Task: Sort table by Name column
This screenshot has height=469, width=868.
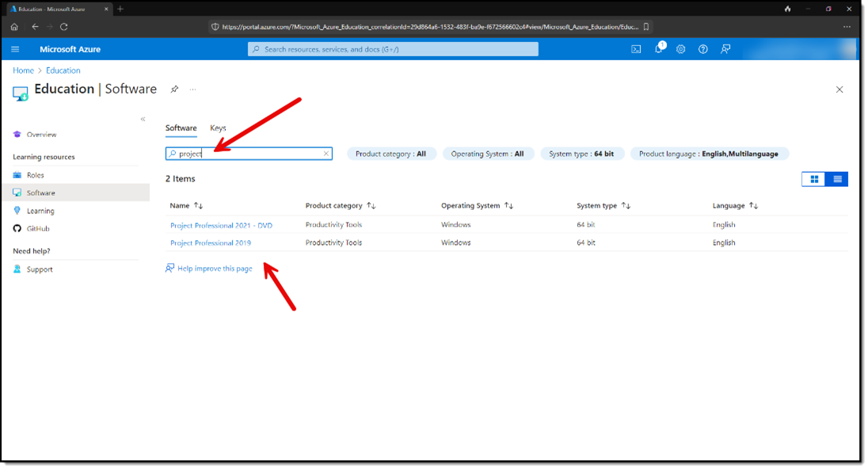Action: (x=186, y=206)
